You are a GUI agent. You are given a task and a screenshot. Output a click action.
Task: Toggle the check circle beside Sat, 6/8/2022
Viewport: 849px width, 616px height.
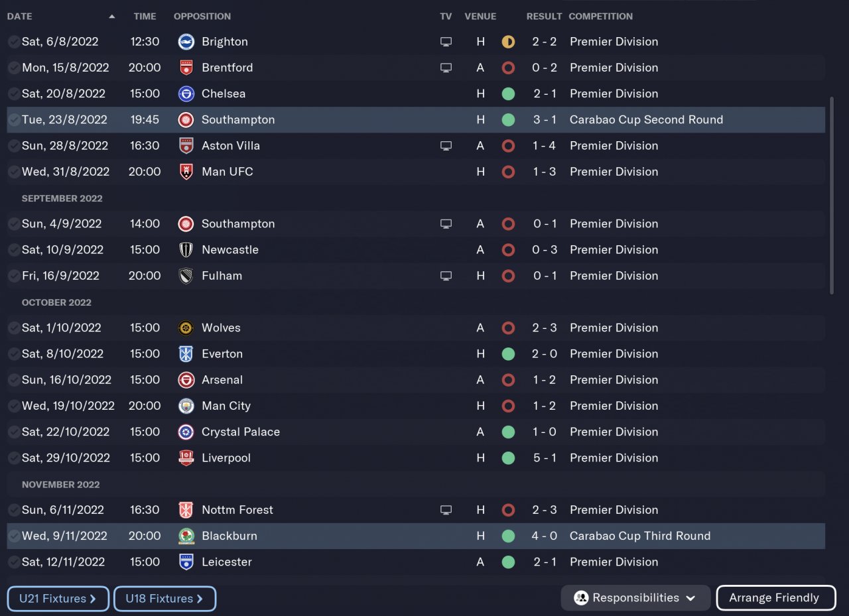pyautogui.click(x=14, y=42)
